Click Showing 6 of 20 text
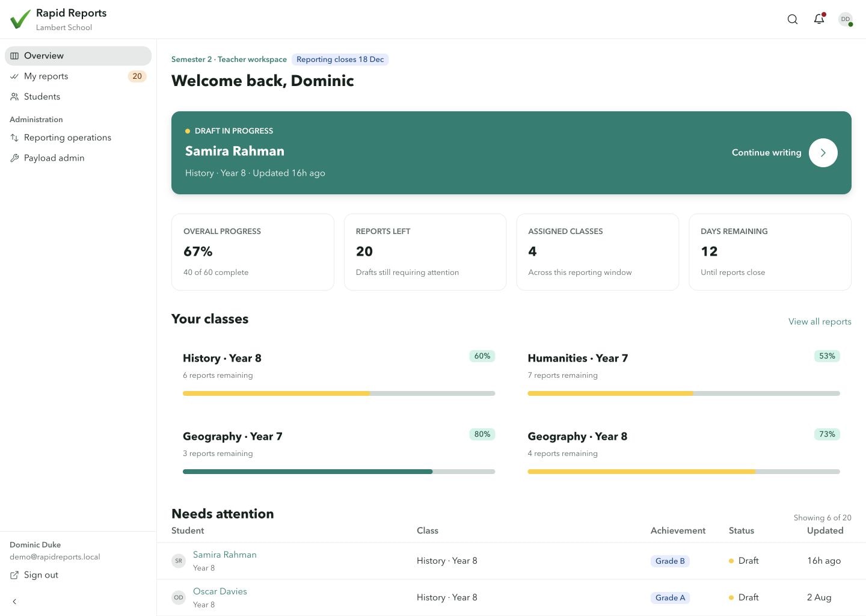The width and height of the screenshot is (866, 616). [822, 518]
